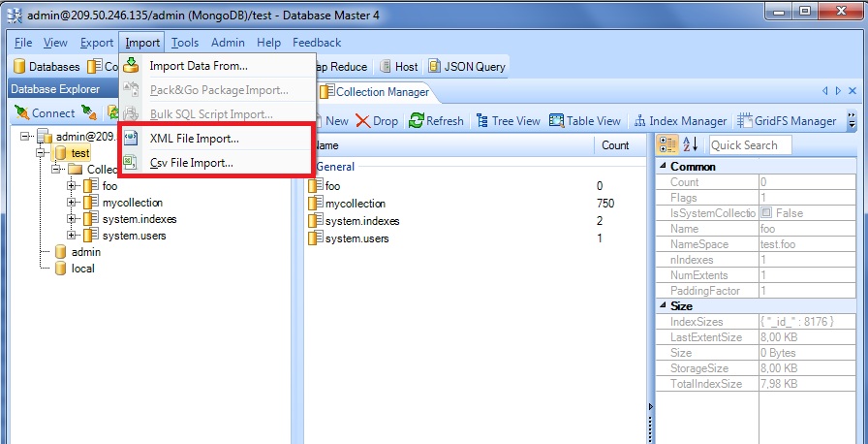Collapse the Common property section

[x=662, y=167]
